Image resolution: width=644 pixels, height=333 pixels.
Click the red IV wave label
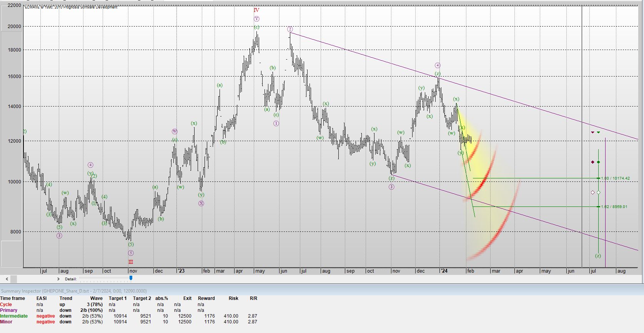coord(256,10)
